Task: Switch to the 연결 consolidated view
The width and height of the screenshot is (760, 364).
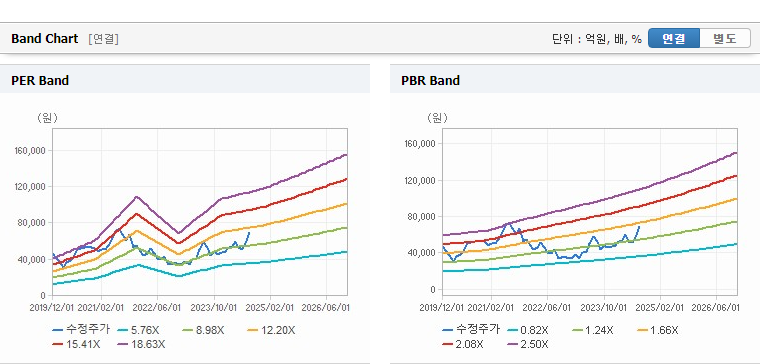Action: coord(674,38)
